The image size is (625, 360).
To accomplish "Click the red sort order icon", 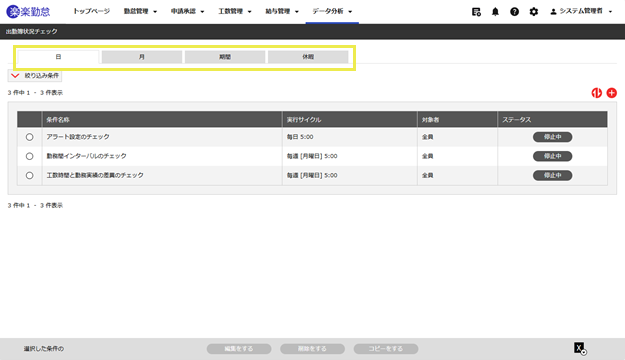I will tap(596, 93).
